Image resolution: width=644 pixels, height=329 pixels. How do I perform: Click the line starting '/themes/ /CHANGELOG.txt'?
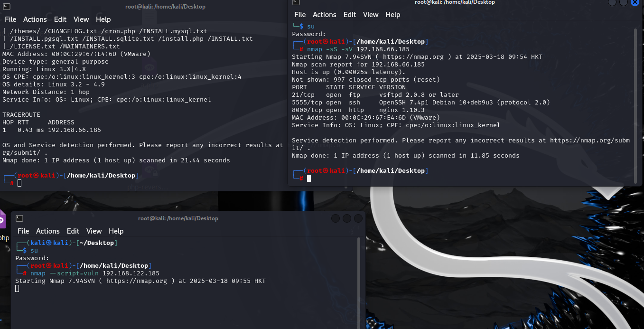(x=105, y=31)
